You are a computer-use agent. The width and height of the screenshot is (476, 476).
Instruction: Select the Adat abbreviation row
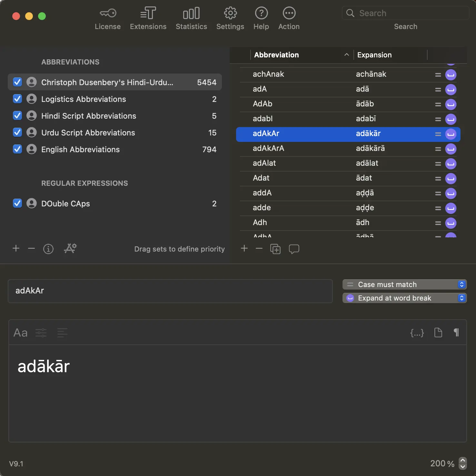(348, 178)
